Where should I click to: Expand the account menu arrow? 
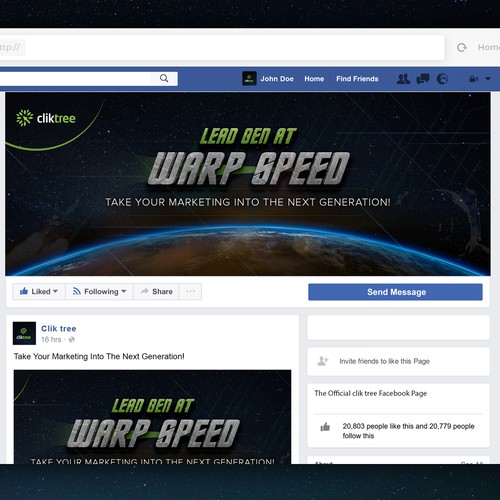[x=488, y=79]
